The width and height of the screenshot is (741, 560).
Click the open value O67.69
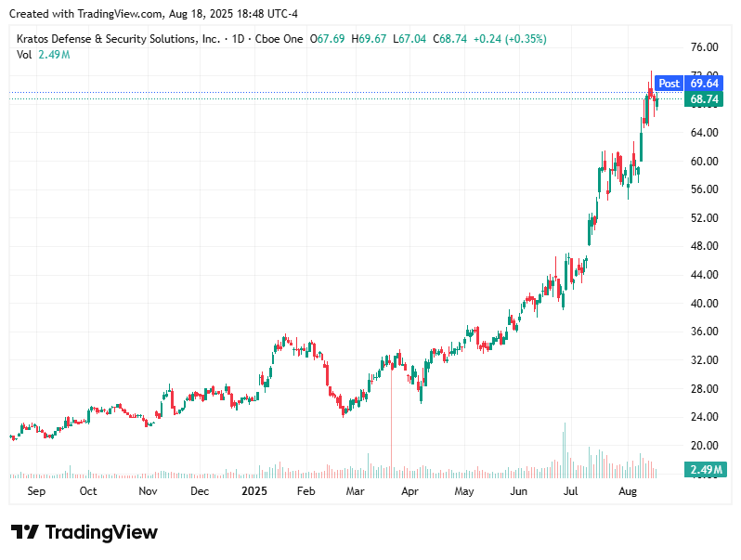[327, 39]
